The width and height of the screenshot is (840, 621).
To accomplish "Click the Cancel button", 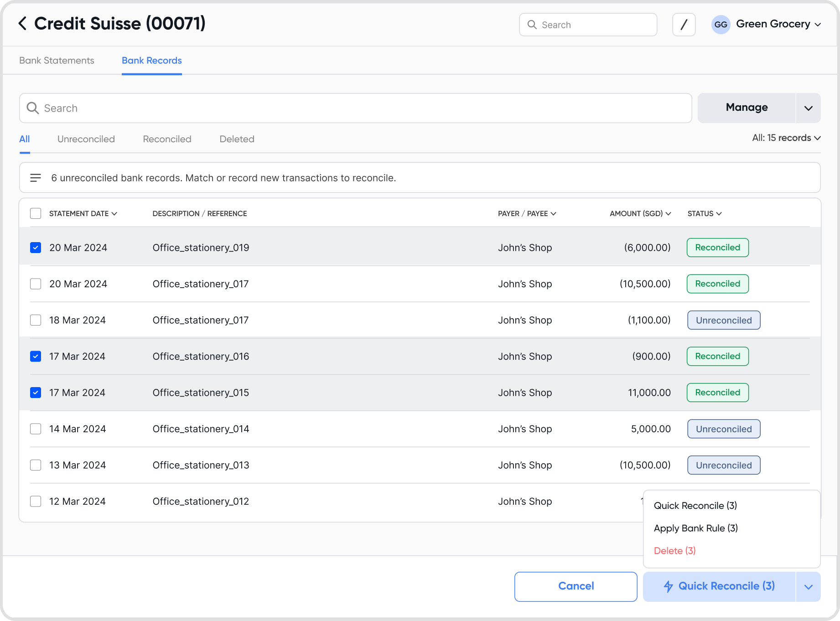I will [576, 587].
